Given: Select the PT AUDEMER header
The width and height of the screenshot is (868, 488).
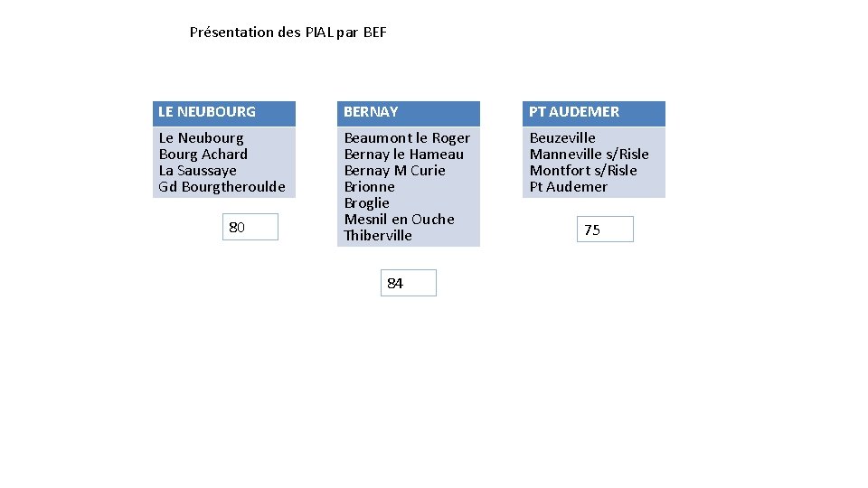Looking at the screenshot, I should click(594, 114).
